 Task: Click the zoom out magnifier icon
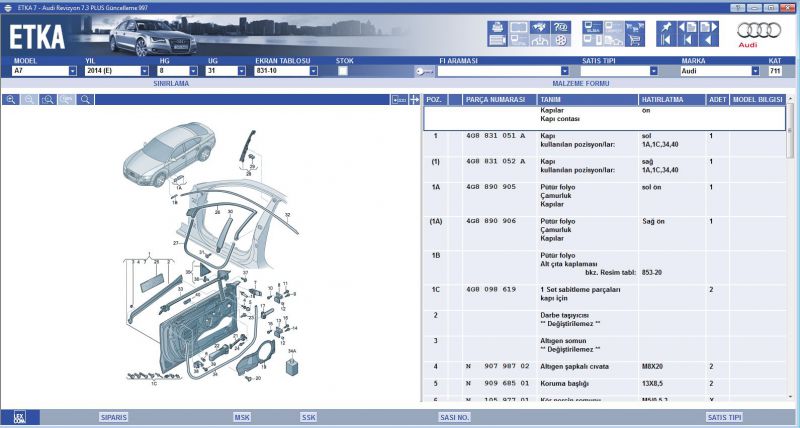point(29,99)
